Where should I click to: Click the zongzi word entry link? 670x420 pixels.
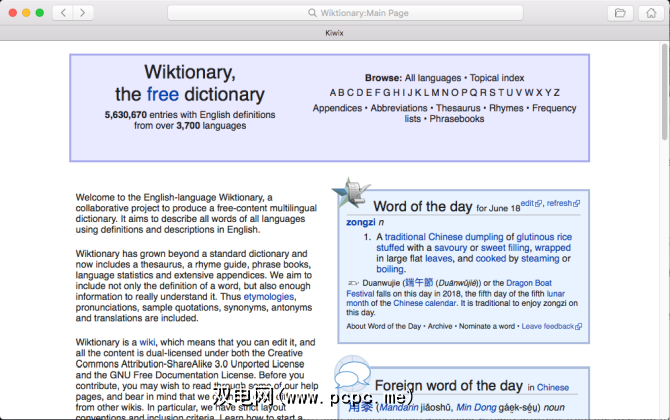tap(360, 222)
